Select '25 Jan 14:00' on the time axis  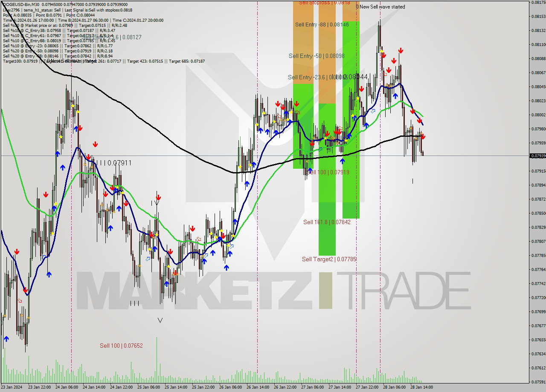177,387
